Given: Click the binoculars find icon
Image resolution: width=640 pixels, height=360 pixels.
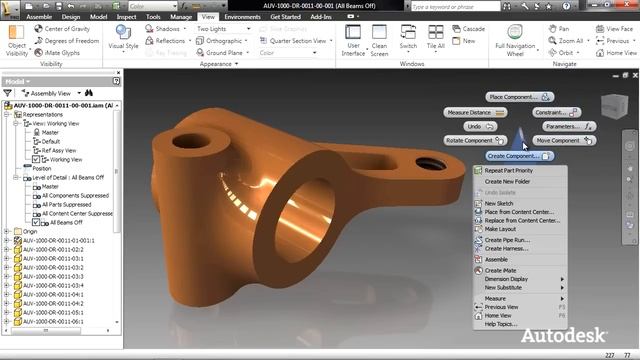Looking at the screenshot, I should click(x=89, y=93).
